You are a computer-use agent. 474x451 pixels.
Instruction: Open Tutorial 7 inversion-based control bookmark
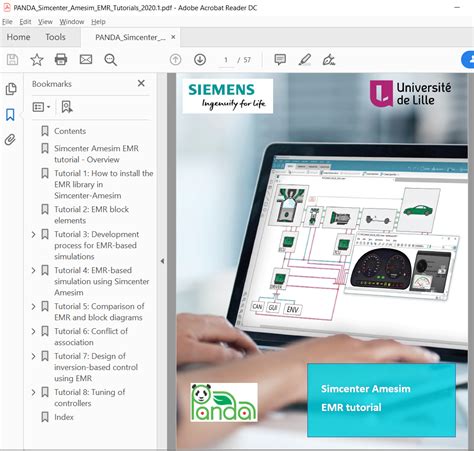coord(96,367)
